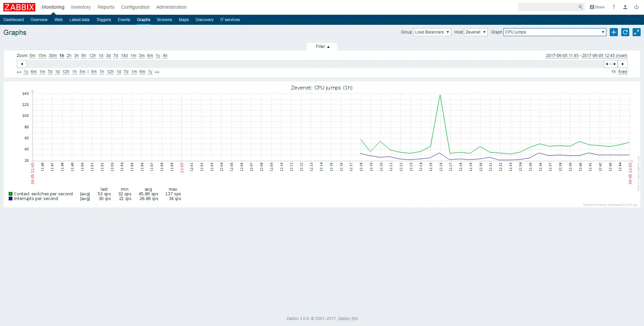The image size is (644, 326).
Task: Open the Group dropdown showing Load Balancers
Action: click(432, 32)
